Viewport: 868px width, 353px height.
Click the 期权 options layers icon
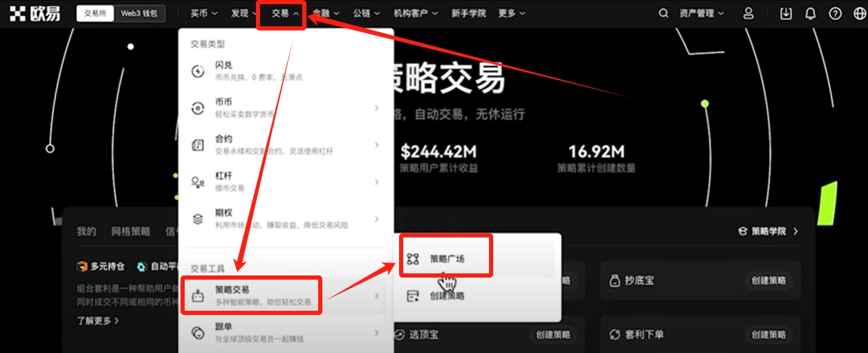198,219
